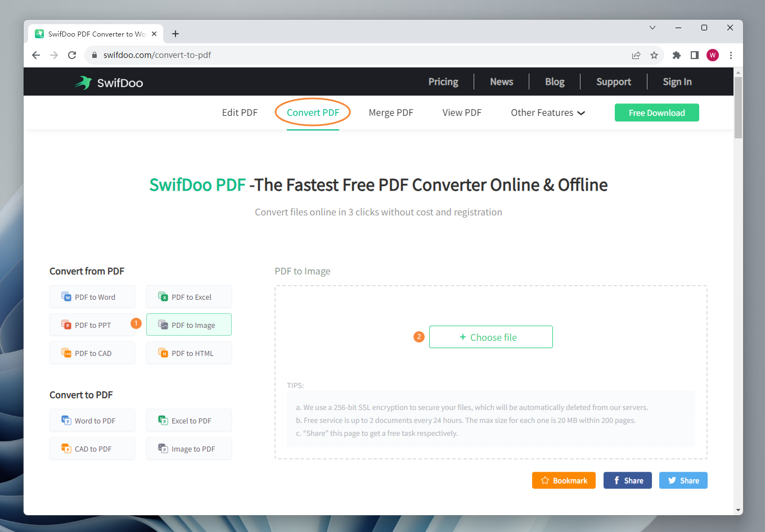Viewport: 765px width, 532px height.
Task: Click the PDF to Word icon
Action: (66, 296)
